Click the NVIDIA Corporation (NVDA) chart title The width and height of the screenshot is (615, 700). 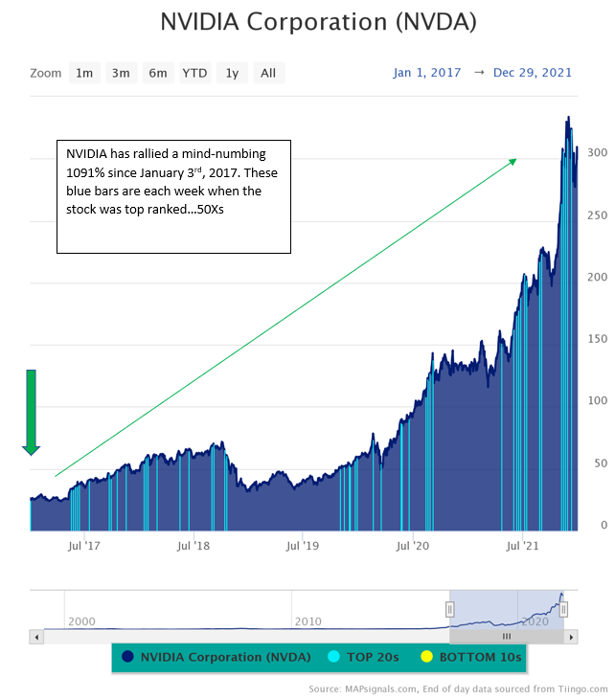pos(318,21)
